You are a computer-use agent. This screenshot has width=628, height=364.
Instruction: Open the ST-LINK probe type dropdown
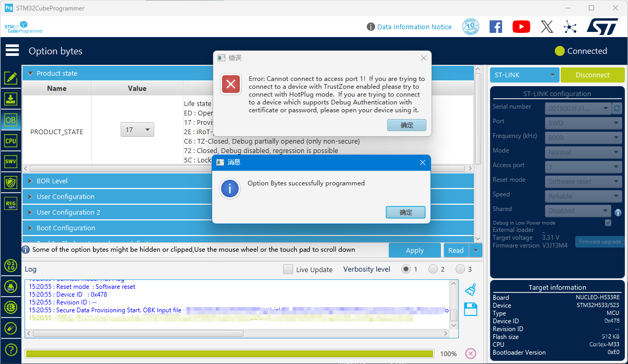click(x=525, y=75)
